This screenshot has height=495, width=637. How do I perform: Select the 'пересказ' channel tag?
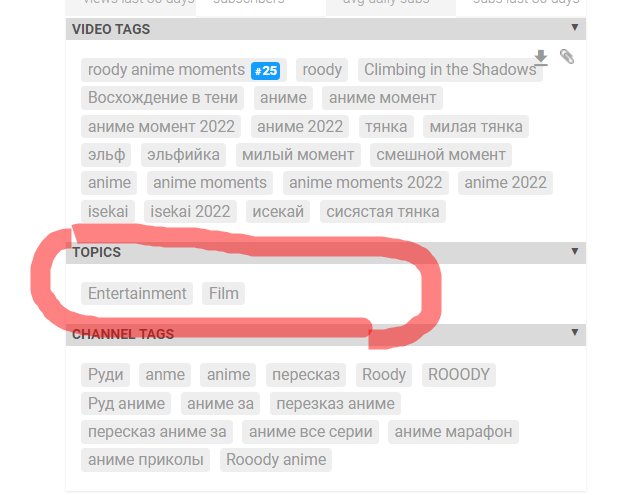tap(306, 375)
